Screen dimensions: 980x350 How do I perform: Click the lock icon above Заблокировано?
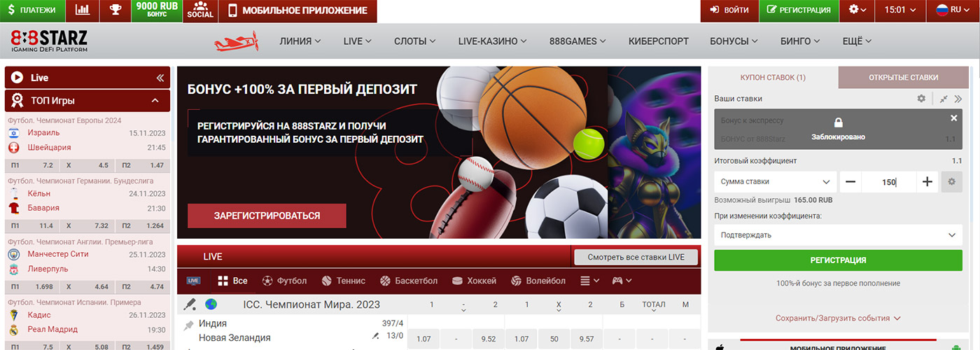point(839,122)
